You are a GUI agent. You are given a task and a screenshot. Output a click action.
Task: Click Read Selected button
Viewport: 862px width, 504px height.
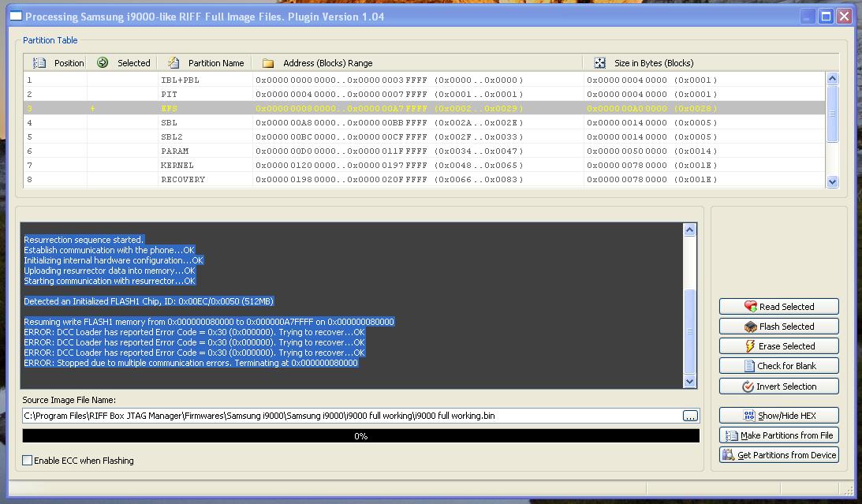tap(779, 306)
